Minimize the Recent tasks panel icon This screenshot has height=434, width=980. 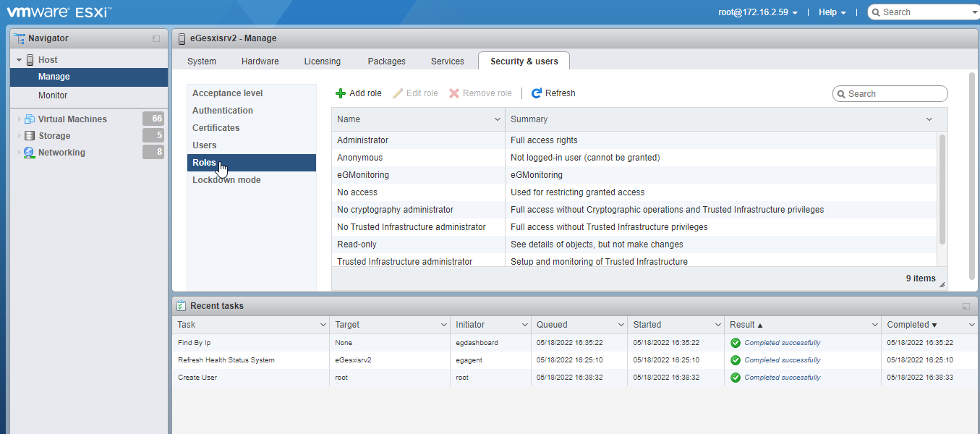click(966, 307)
